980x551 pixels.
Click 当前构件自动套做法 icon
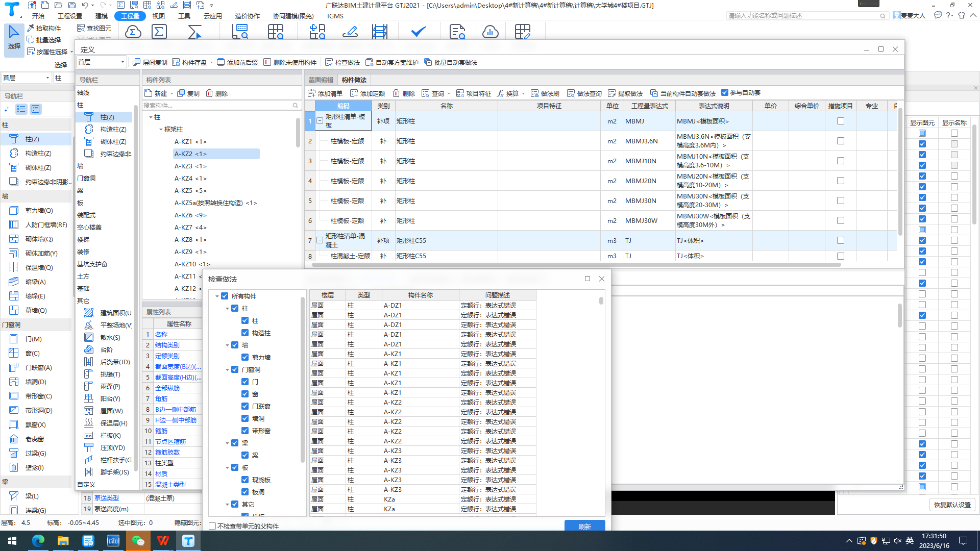(654, 93)
